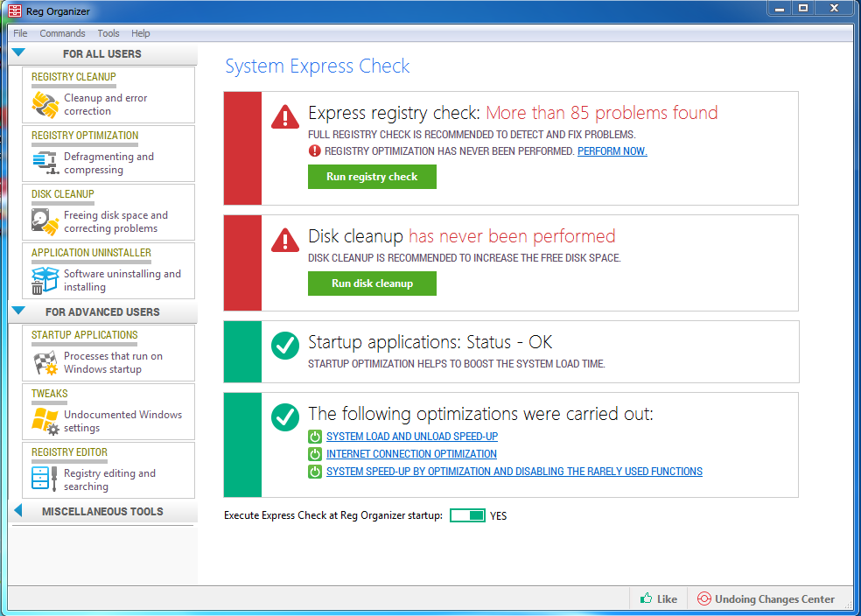Click startup applications green checkmark icon
Viewport: 861px width, 616px height.
pos(285,346)
